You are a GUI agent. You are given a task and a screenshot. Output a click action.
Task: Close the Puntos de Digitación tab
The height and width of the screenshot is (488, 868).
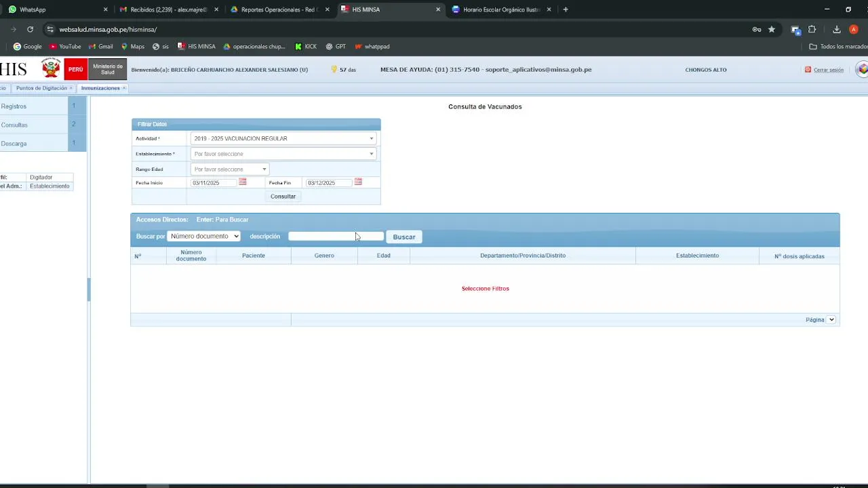tap(71, 88)
